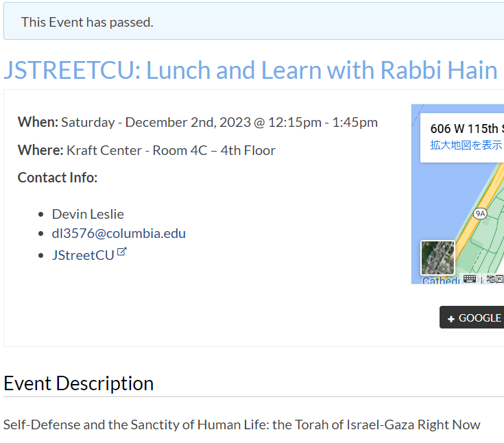Screen dimensions: 504x443
Task: Open keyboard shortcuts icon on the map
Action: tap(470, 278)
